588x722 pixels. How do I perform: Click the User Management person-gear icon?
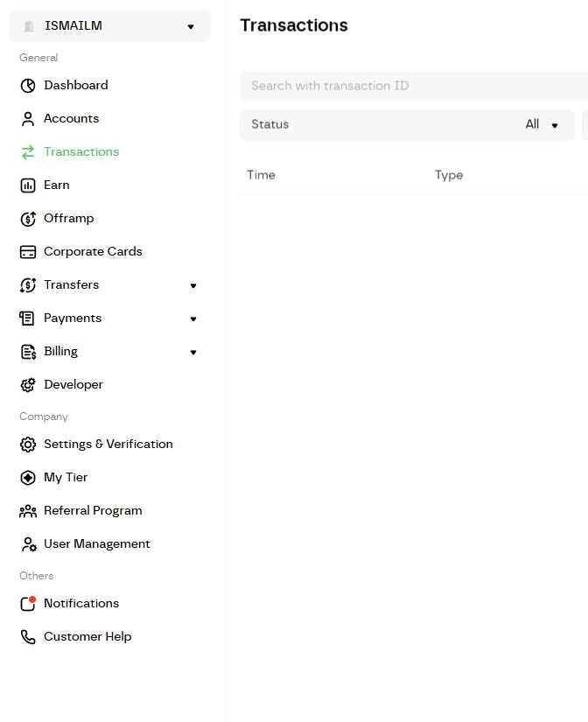[x=29, y=544]
